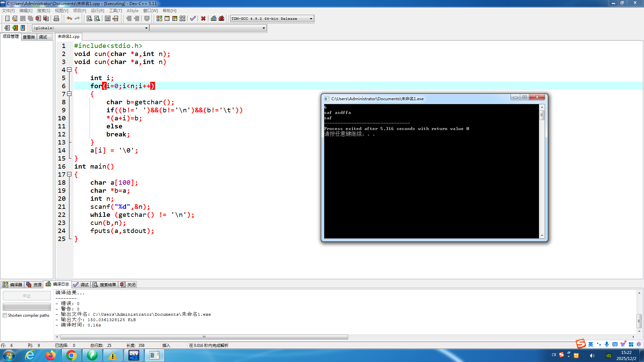Open the empty member function dropdown
The image size is (644, 362).
(264, 28)
